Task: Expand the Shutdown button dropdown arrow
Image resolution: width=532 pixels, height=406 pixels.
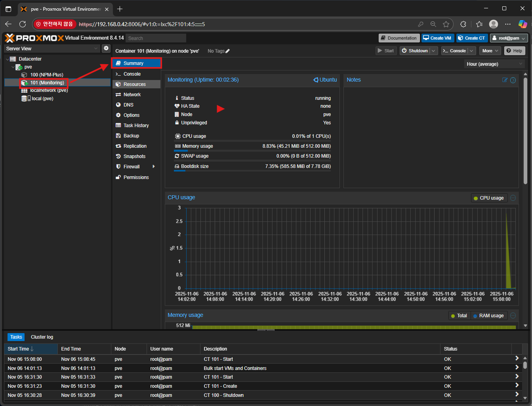Action: tap(433, 51)
